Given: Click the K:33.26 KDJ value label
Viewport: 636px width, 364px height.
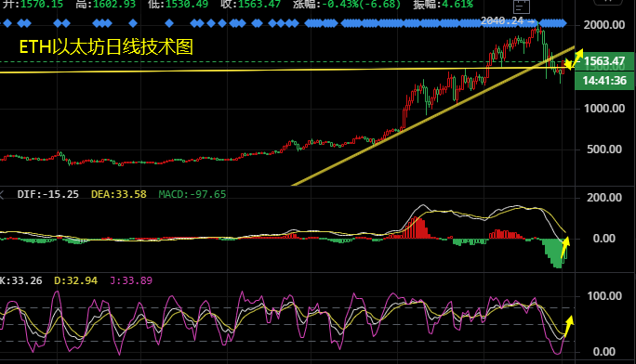Looking at the screenshot, I should tap(21, 280).
